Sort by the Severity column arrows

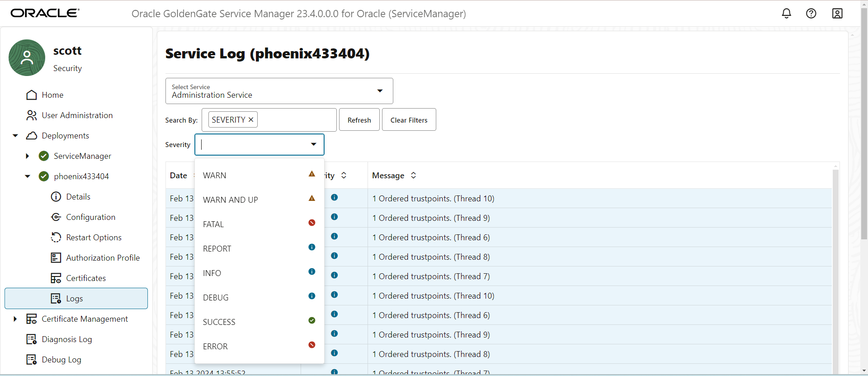(344, 175)
